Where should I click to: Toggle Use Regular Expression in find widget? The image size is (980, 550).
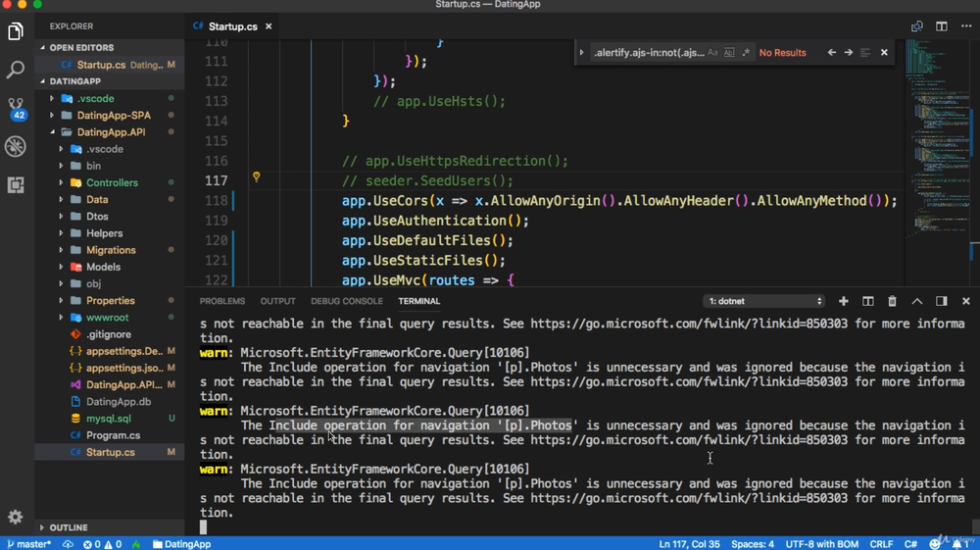746,53
